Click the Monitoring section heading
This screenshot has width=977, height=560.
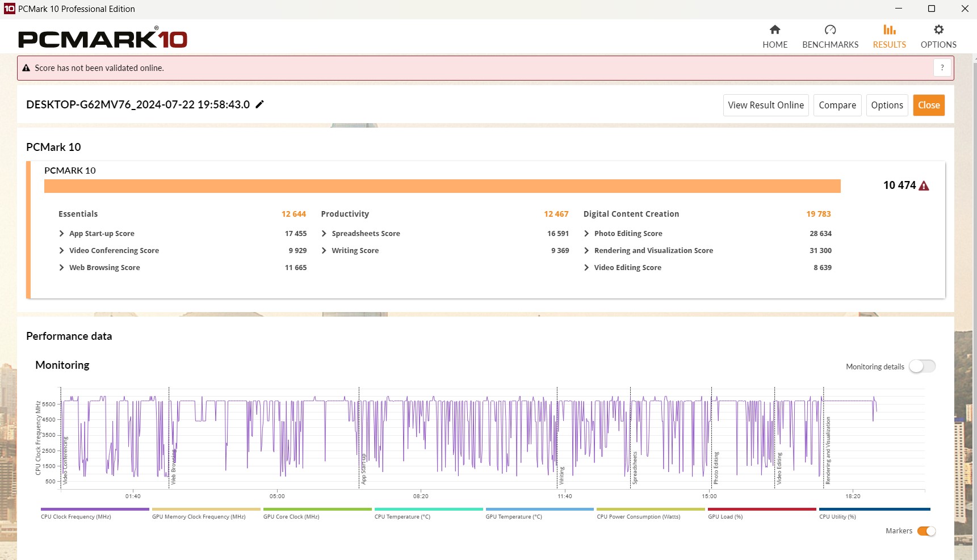click(x=62, y=365)
